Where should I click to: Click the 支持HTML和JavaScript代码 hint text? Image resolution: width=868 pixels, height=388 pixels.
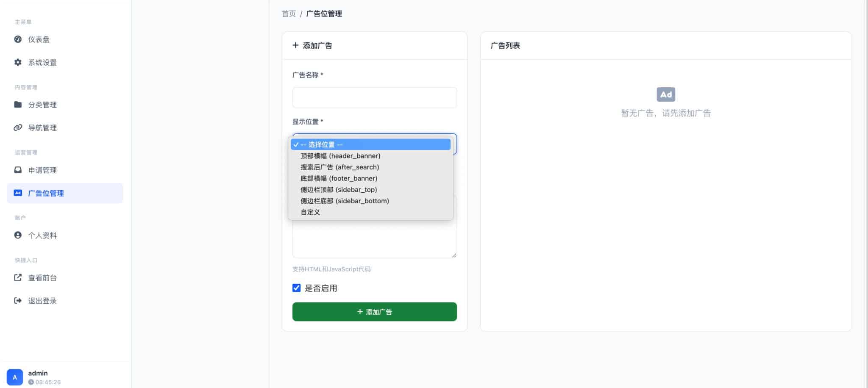pos(331,269)
